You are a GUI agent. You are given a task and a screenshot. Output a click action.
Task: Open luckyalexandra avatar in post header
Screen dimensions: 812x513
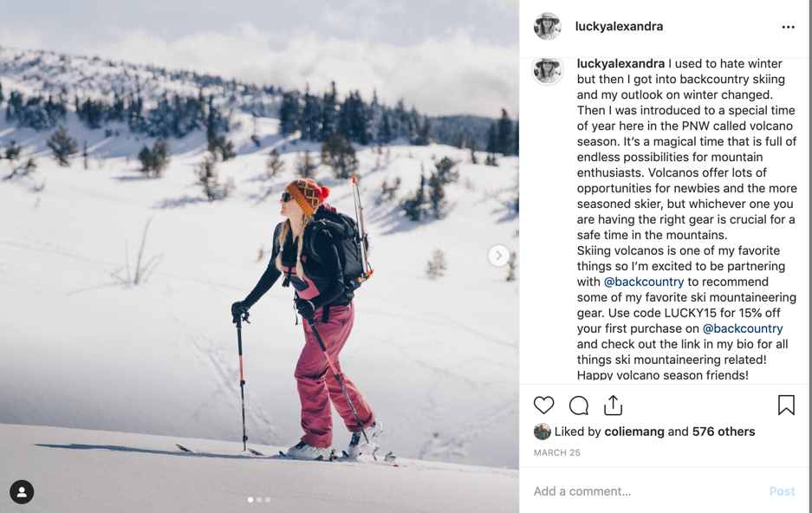coord(548,26)
